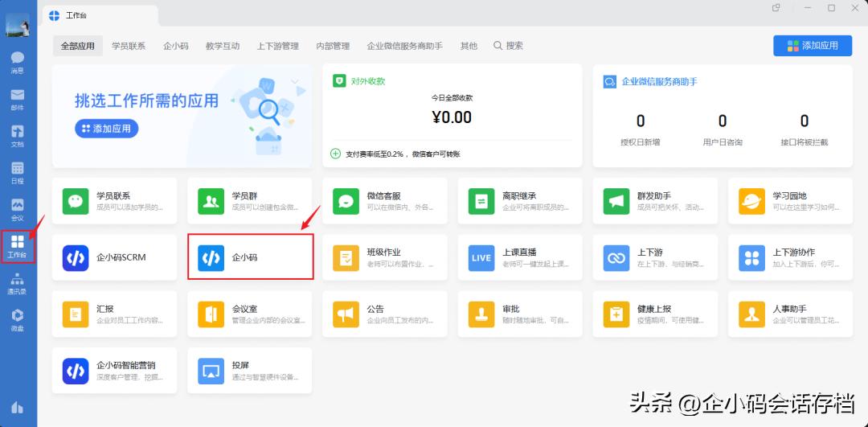Screen dimensions: 868x427
Task: Open the 消息 messages sidebar icon
Action: tap(18, 63)
